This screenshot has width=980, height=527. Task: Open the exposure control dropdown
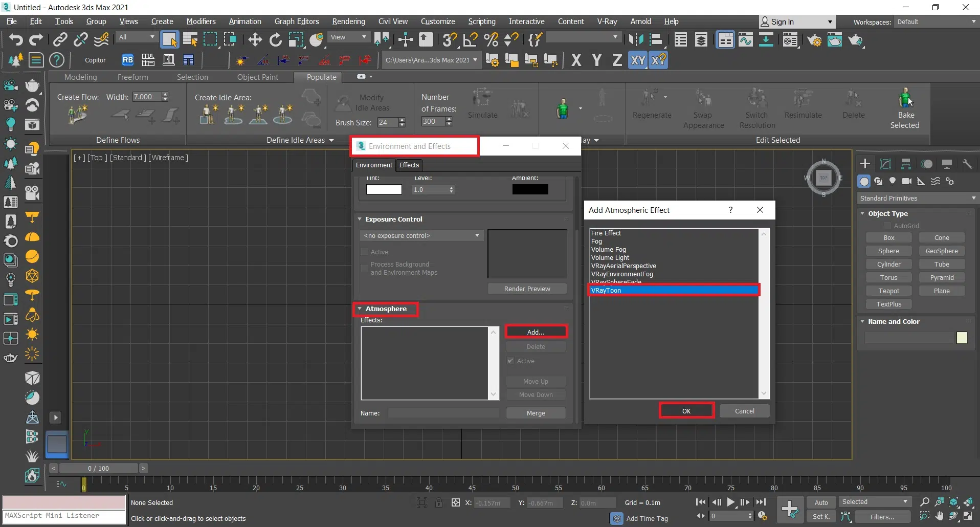click(x=421, y=235)
